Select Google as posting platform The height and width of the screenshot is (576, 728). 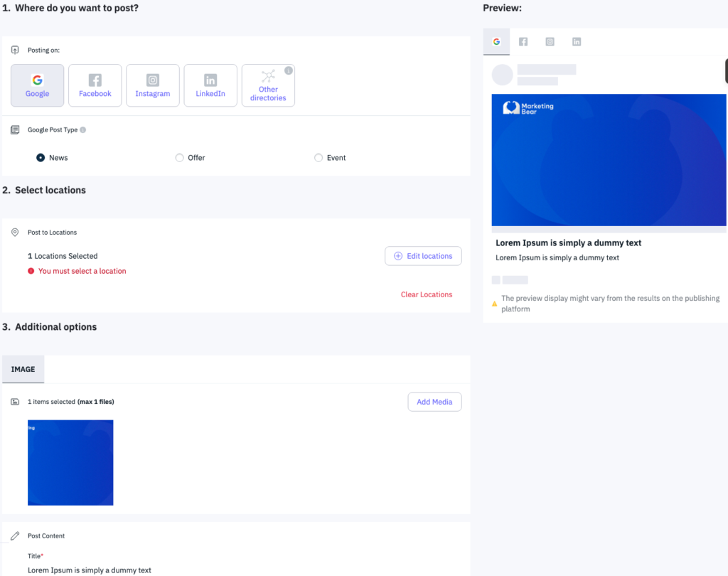click(38, 85)
